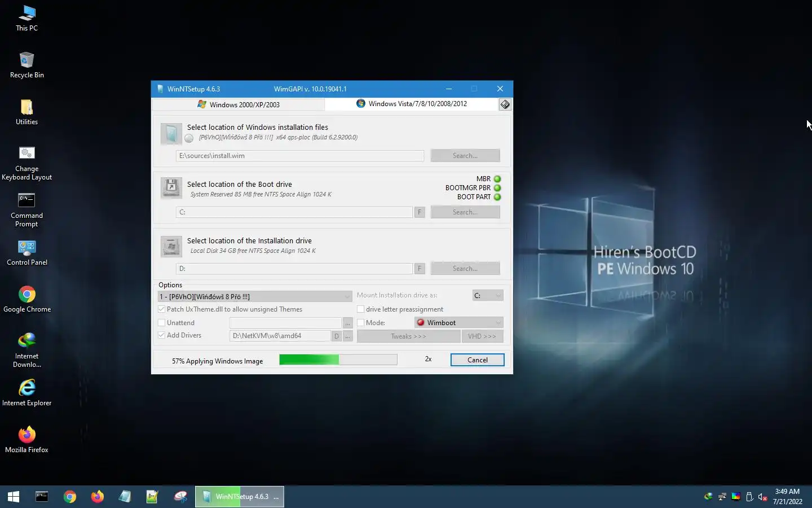Click the Boot drive C: path field
Viewport: 812px width, 508px height.
click(294, 212)
